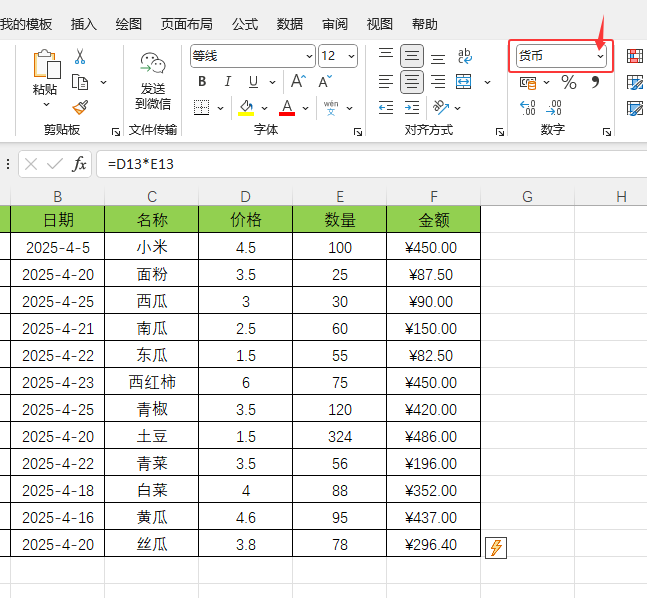Open the 插入 tab
This screenshot has width=647, height=598.
pos(84,24)
